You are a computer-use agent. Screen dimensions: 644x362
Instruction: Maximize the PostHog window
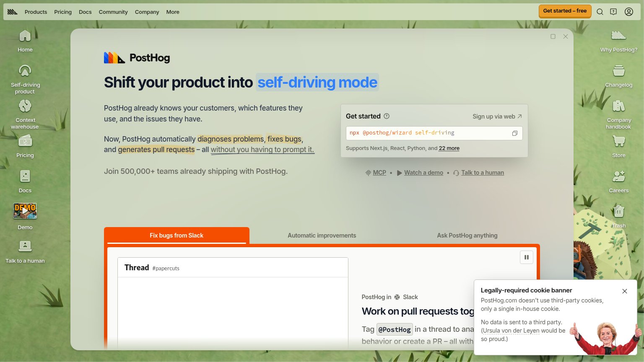pos(553,36)
